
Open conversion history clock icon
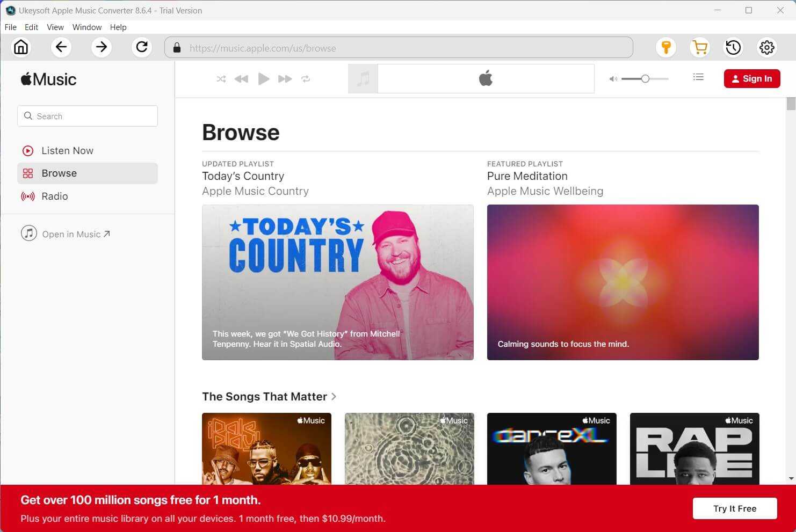tap(733, 47)
